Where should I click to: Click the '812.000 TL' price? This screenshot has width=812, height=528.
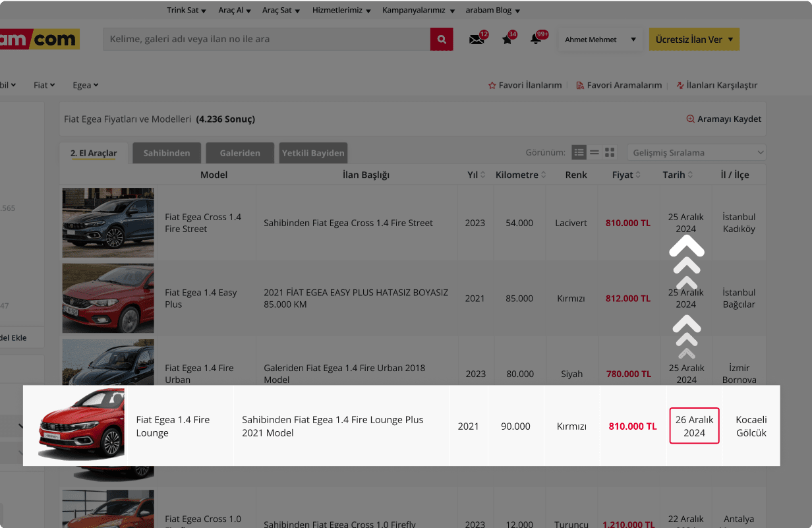628,299
